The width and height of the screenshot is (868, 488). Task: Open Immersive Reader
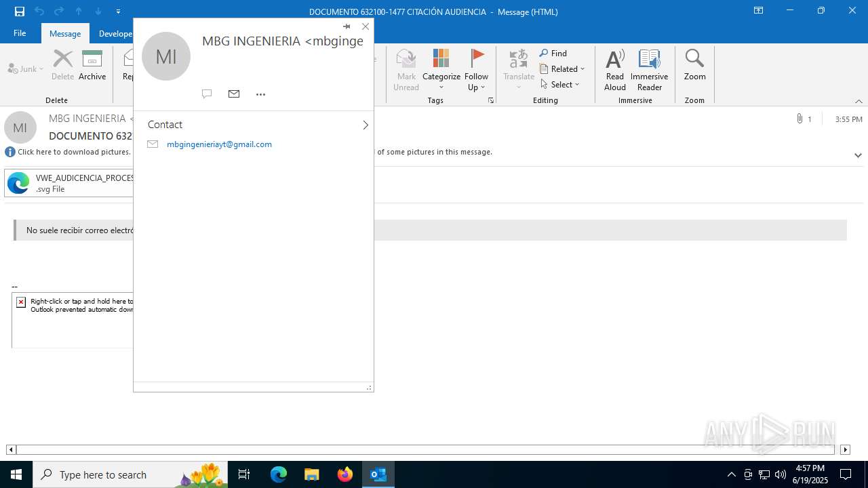pos(650,70)
